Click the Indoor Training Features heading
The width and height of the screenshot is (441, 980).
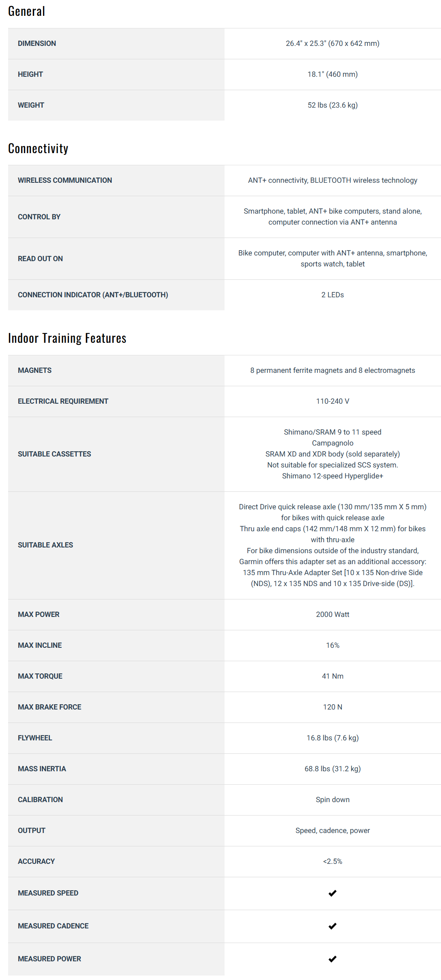[x=67, y=338]
